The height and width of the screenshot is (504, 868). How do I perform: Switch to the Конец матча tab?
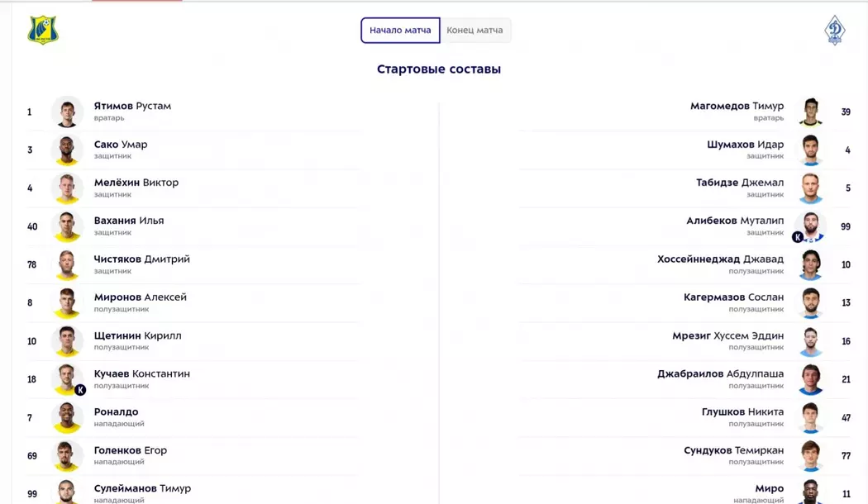tap(475, 31)
